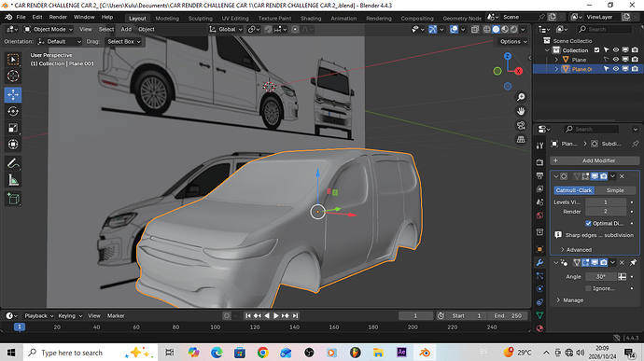This screenshot has width=644, height=361.
Task: Switch to the Modeling workspace tab
Action: (167, 18)
